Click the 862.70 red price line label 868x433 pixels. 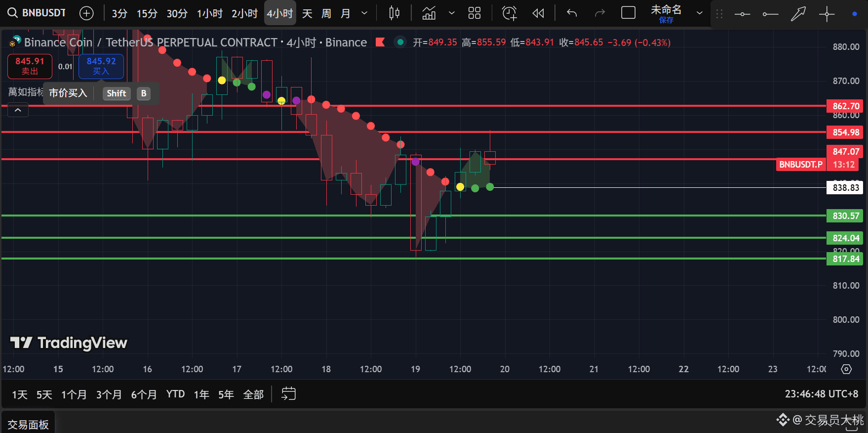pos(845,106)
